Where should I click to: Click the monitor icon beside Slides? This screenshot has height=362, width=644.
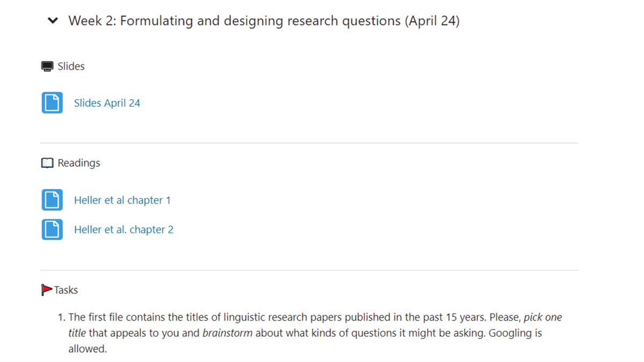coord(47,67)
